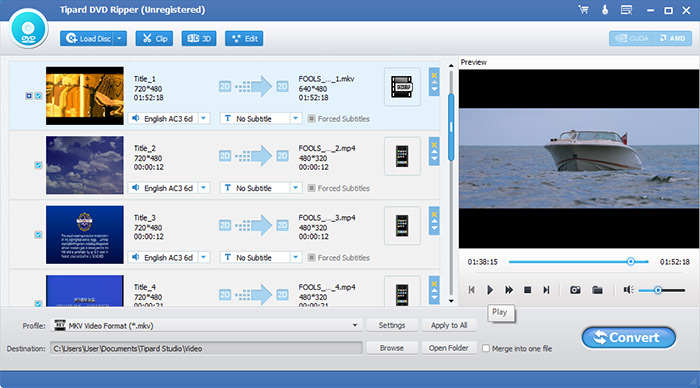Click Title_1 2D source mode icon
Screen dimensions: 700x388
click(x=225, y=86)
